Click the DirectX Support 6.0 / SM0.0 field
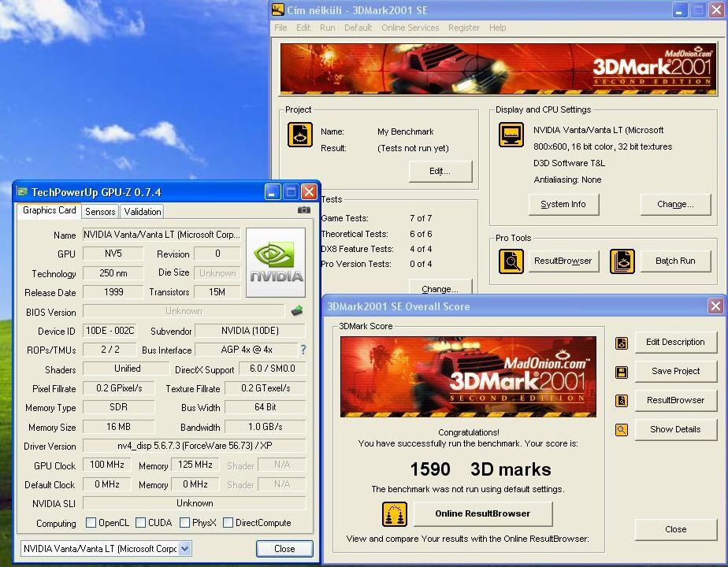728x567 pixels. 273,369
